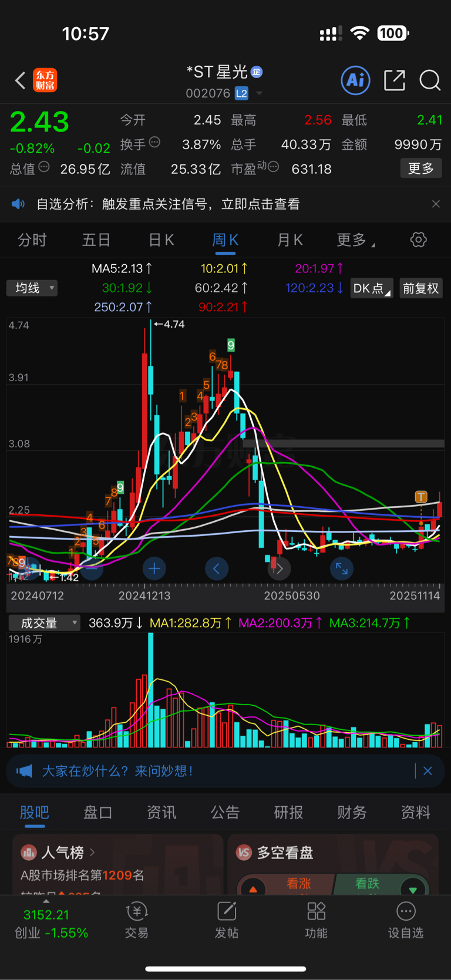Tap the 总值 info icon
This screenshot has height=980, width=451.
point(44,167)
